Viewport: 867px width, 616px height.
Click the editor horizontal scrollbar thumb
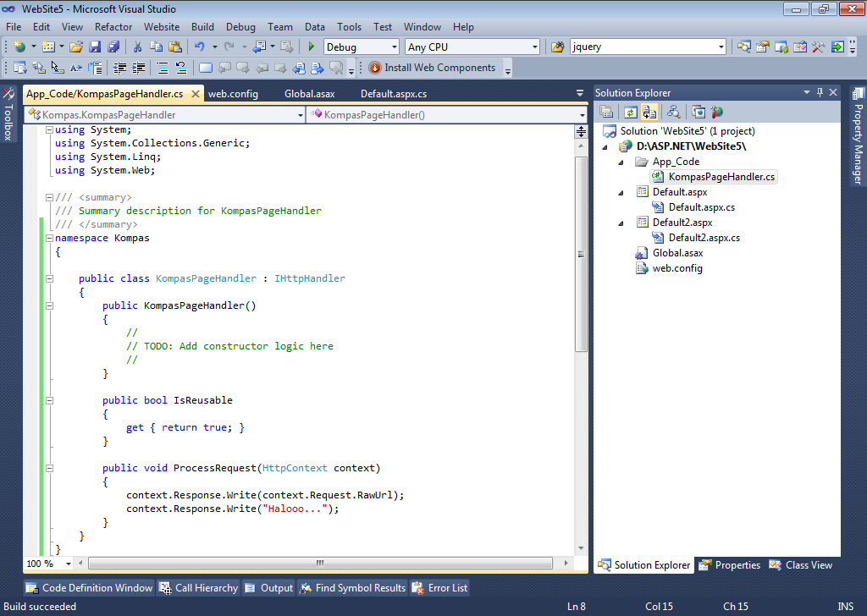tap(320, 563)
